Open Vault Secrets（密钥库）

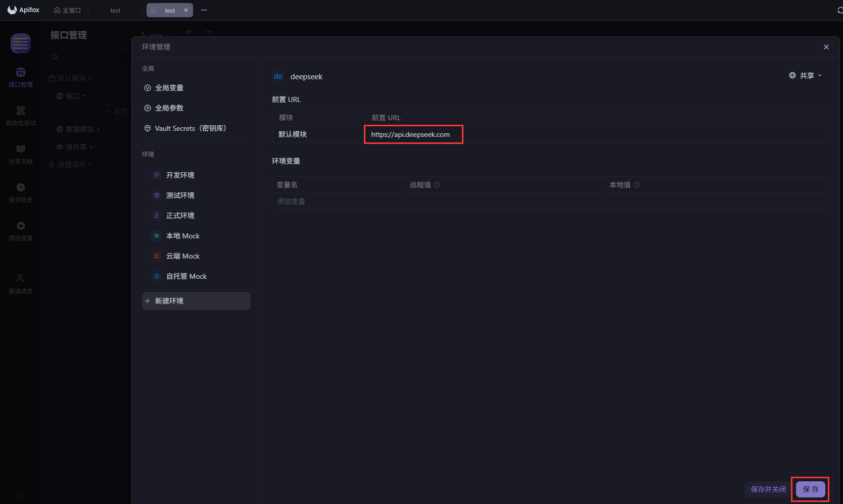[x=196, y=128]
